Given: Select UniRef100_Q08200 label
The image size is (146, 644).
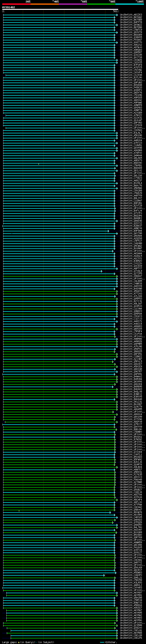Looking at the screenshot, I should (131, 628).
